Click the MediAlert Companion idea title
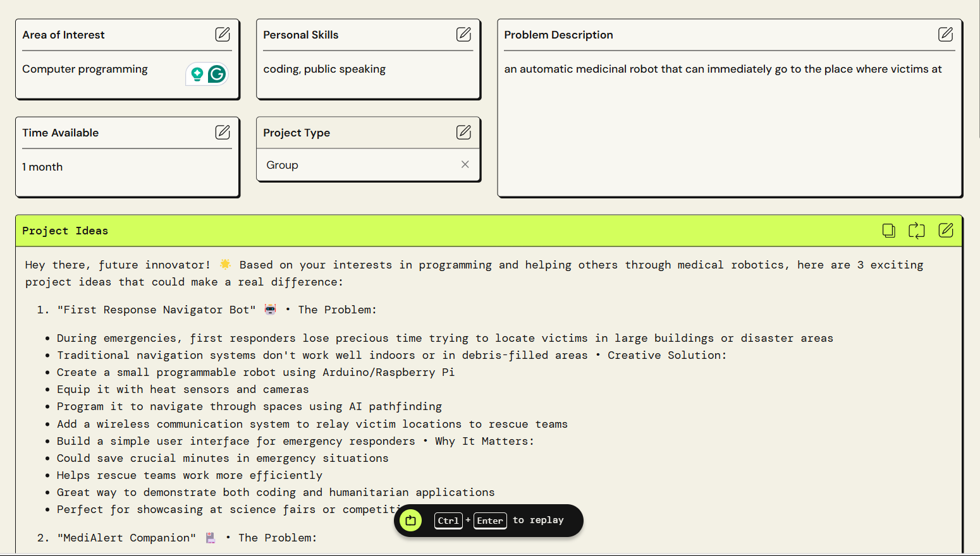The image size is (980, 556). 125,538
